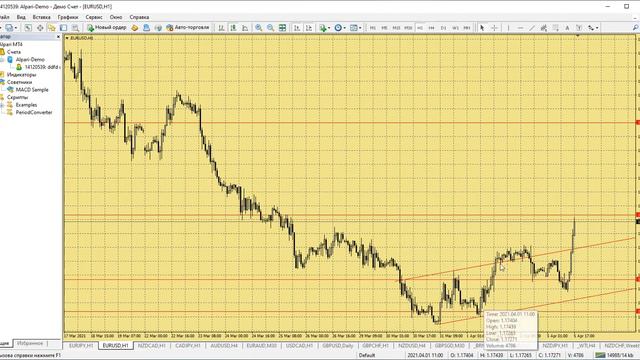Open the Вставка menu
Image resolution: width=640 pixels, height=360 pixels.
coord(42,17)
